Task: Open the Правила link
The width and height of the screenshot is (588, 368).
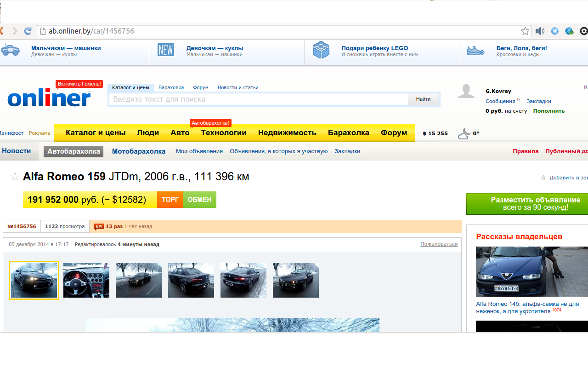Action: coord(526,151)
